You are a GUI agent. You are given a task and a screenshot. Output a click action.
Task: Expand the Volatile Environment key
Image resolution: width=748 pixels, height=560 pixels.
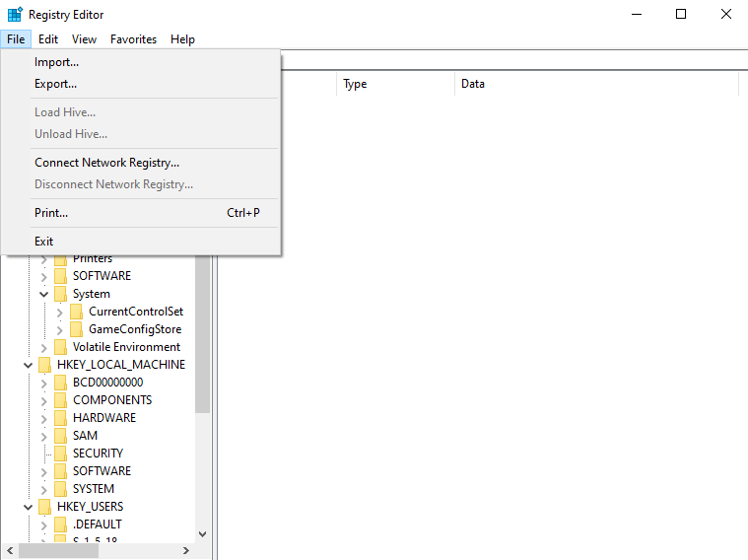point(44,348)
